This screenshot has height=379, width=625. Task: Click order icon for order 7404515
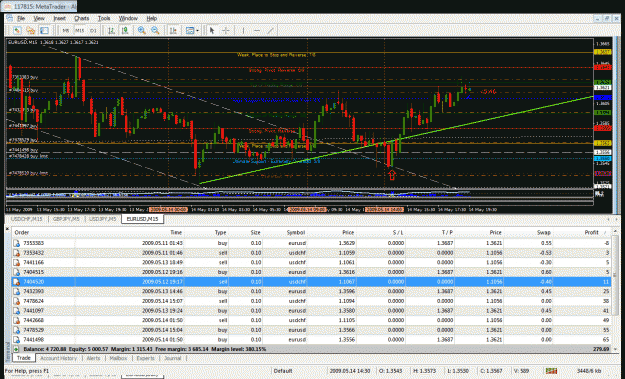click(x=17, y=272)
